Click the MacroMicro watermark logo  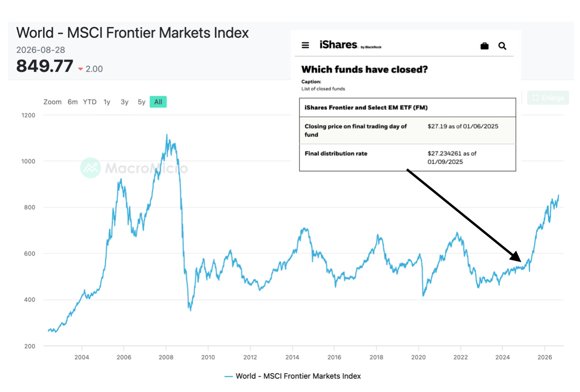tap(134, 168)
